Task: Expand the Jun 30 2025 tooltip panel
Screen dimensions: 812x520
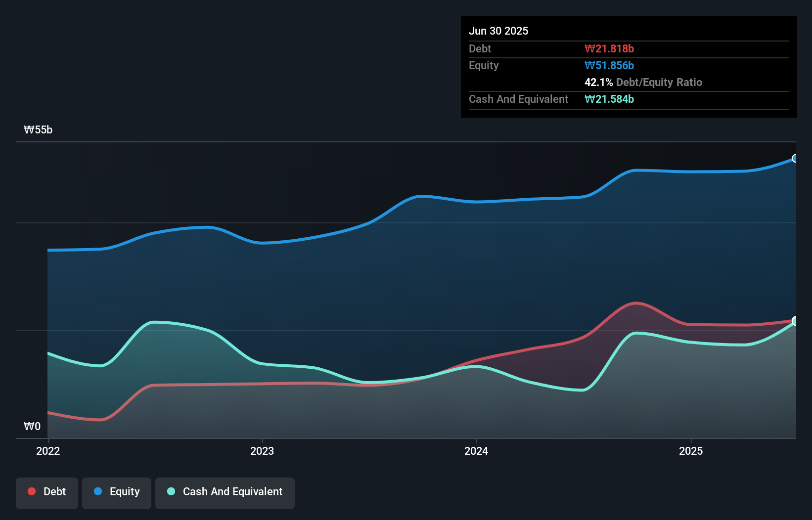Action: click(498, 31)
